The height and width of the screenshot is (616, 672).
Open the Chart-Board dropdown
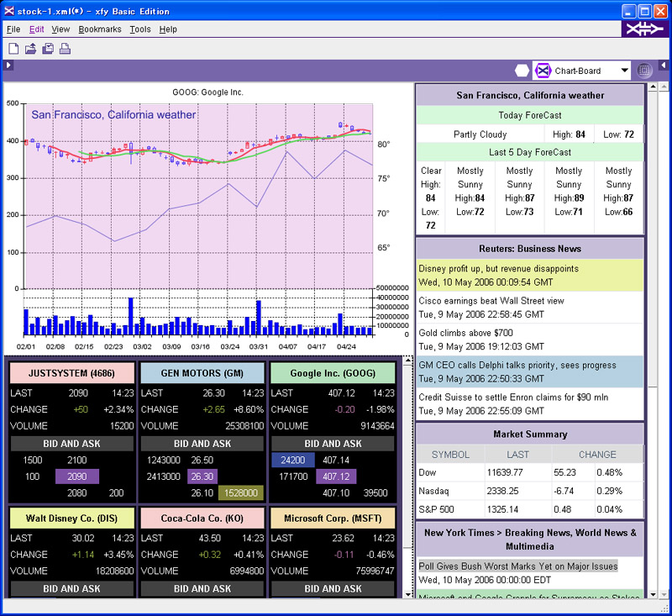(x=624, y=71)
